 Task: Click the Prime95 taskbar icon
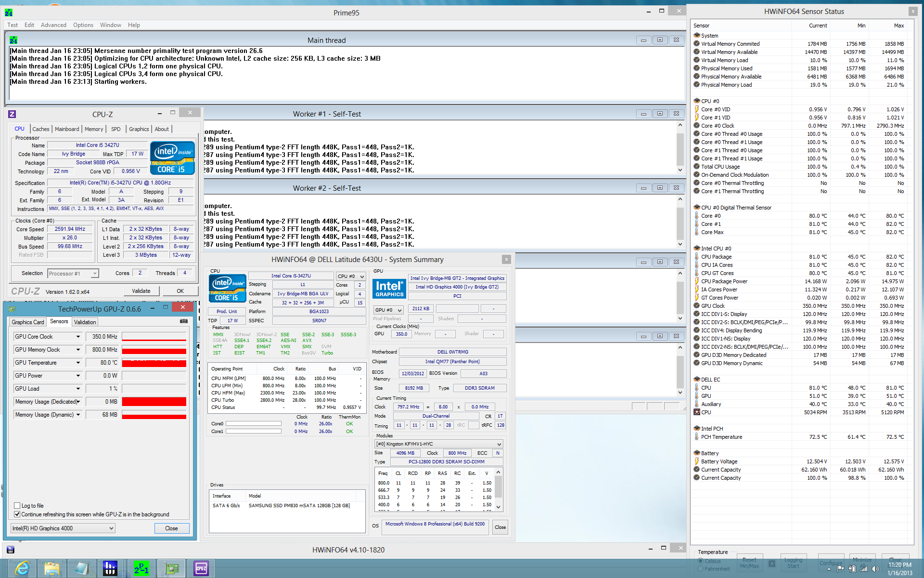[x=141, y=568]
